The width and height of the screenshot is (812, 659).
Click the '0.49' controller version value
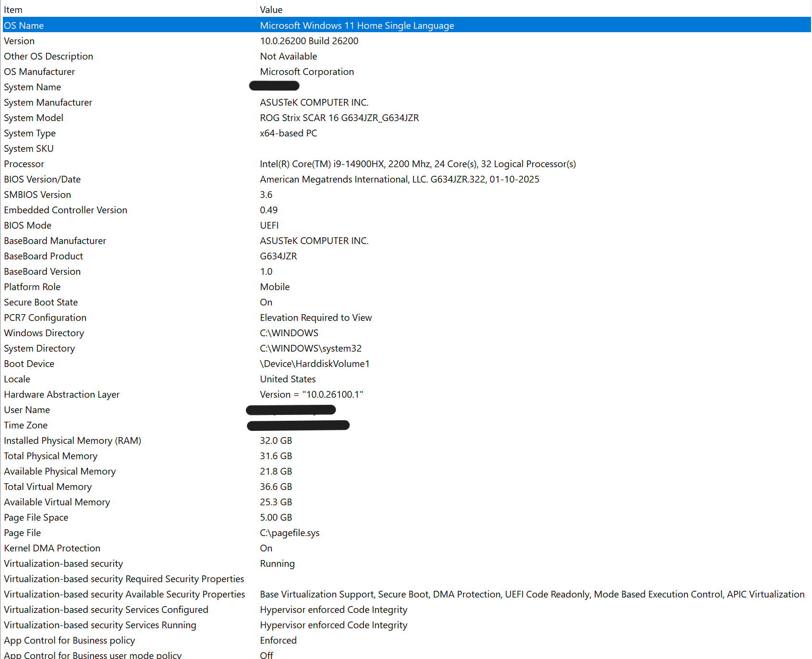pos(269,210)
